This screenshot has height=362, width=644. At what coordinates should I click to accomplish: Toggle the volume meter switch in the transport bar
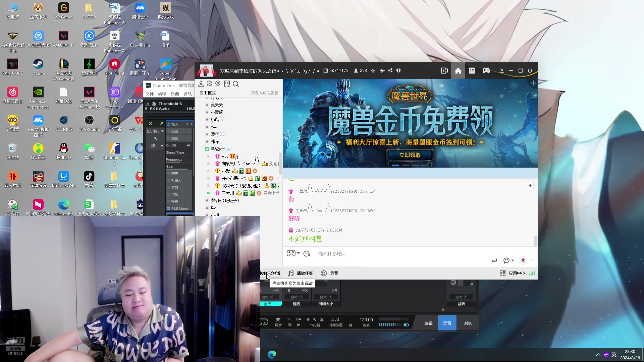(x=406, y=325)
